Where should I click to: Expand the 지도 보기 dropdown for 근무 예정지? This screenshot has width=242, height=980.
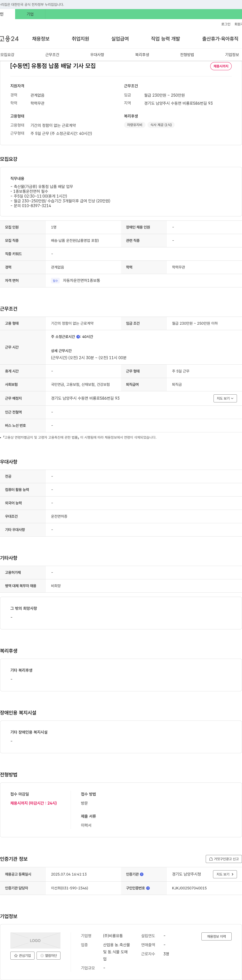click(225, 398)
